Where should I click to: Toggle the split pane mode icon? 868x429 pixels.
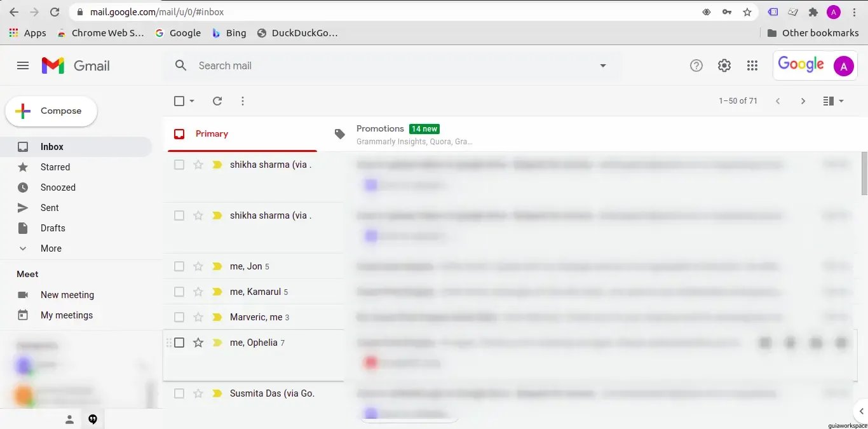click(x=828, y=101)
